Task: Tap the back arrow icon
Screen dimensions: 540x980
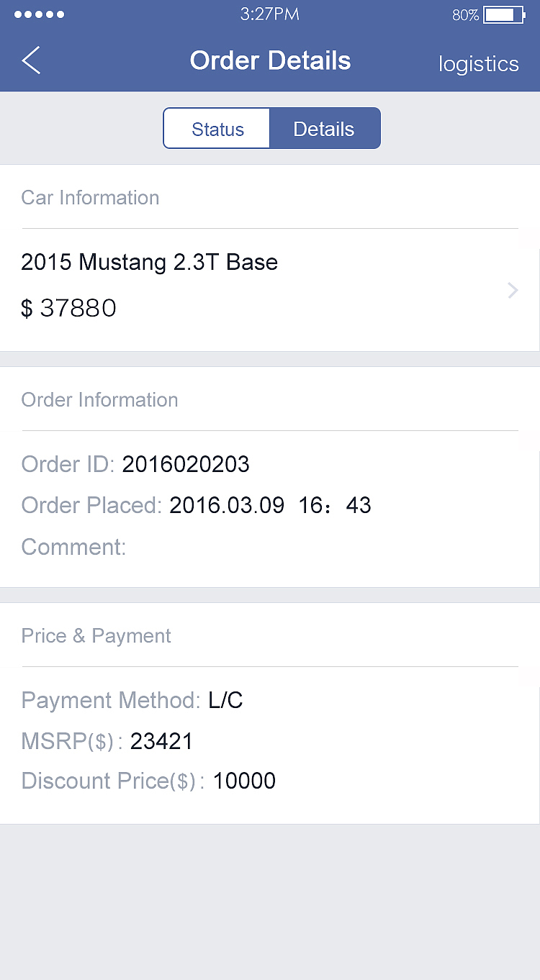Action: (31, 61)
